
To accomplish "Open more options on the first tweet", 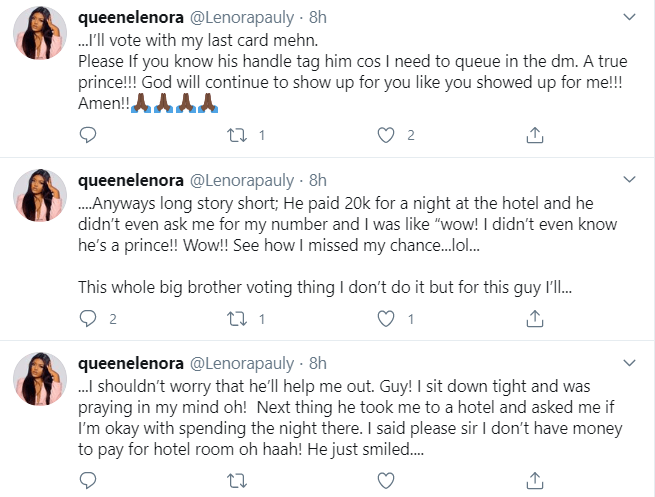I will coord(629,18).
